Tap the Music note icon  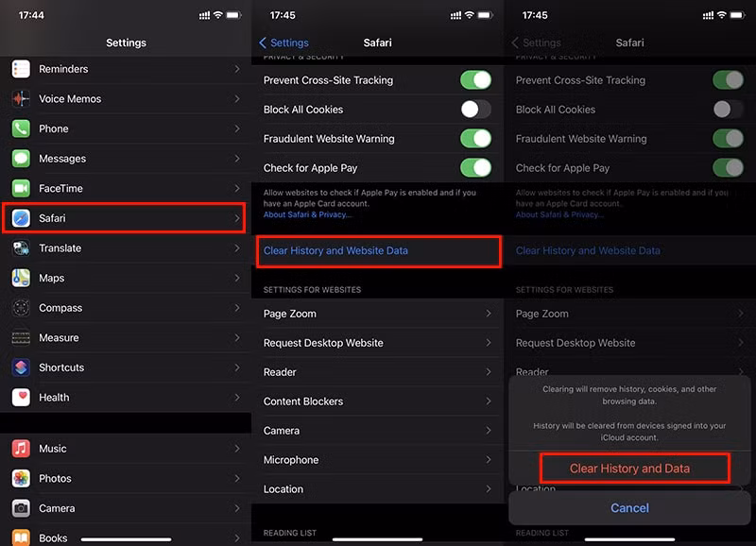[21, 449]
